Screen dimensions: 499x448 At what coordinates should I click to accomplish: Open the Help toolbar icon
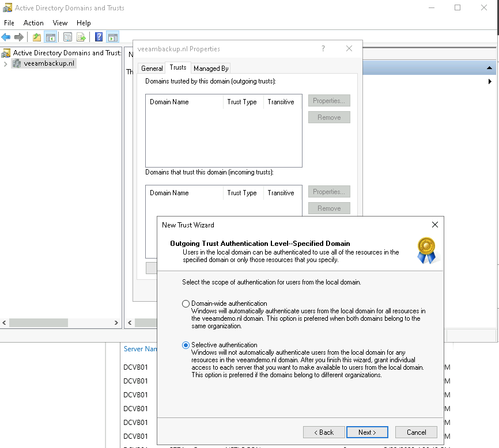[x=99, y=37]
